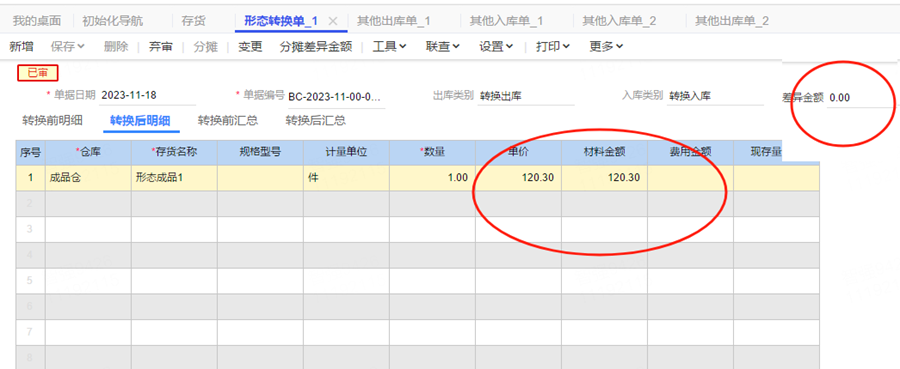900x369 pixels.
Task: Click the 新增 toolbar button
Action: 21,47
